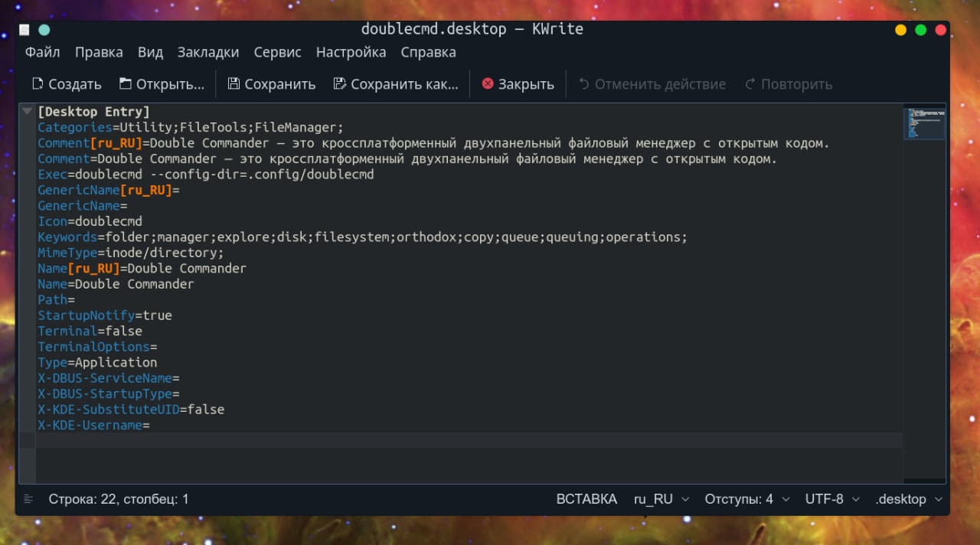Click the TerminalOptions= line
Screen dimensions: 980x545
point(97,347)
